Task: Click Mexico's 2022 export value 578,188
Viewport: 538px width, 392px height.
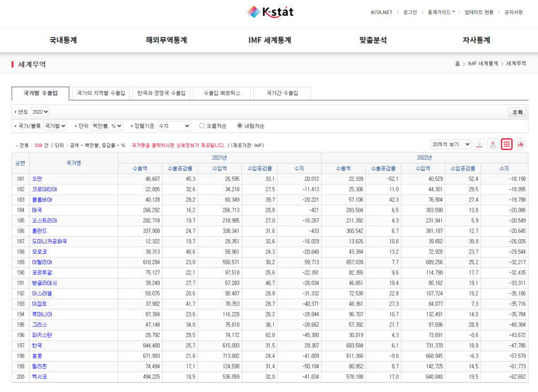Action: [355, 377]
